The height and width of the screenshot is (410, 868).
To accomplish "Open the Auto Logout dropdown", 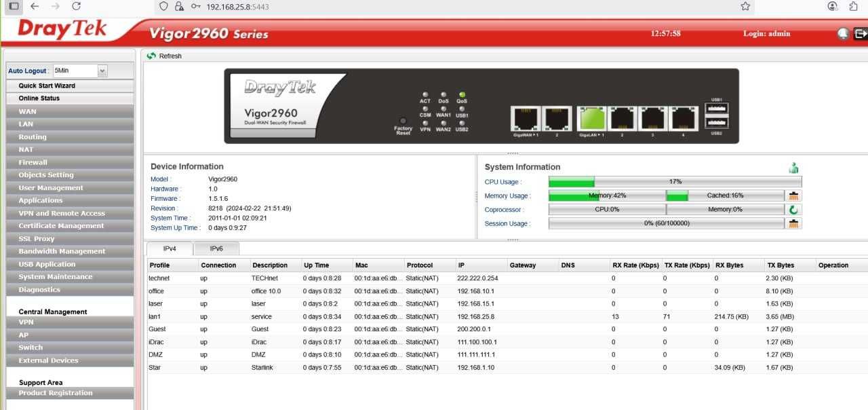I will pos(102,71).
